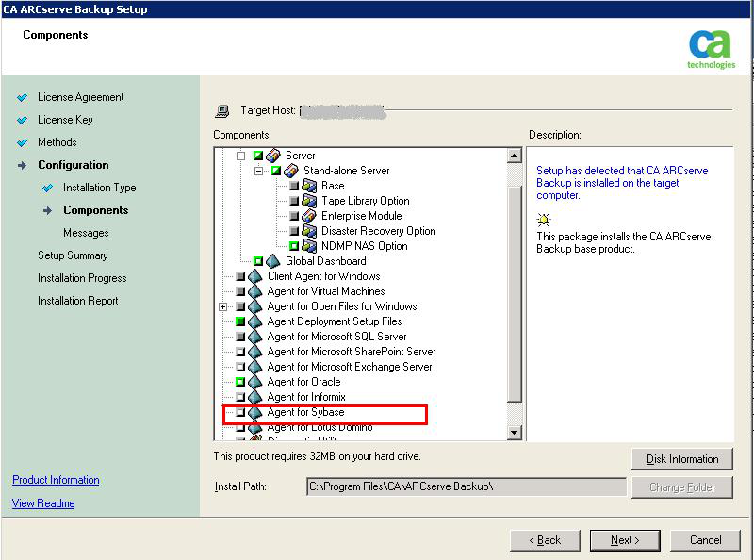Collapse the Server tree node
754x560 pixels.
241,156
